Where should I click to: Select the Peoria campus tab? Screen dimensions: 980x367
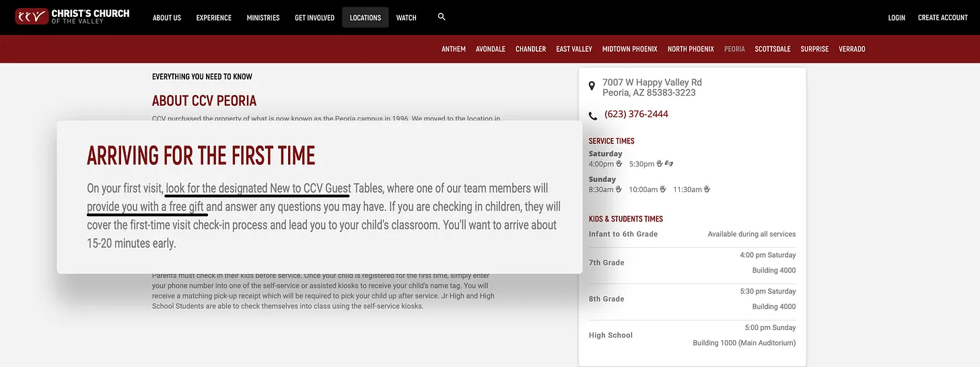(x=734, y=49)
